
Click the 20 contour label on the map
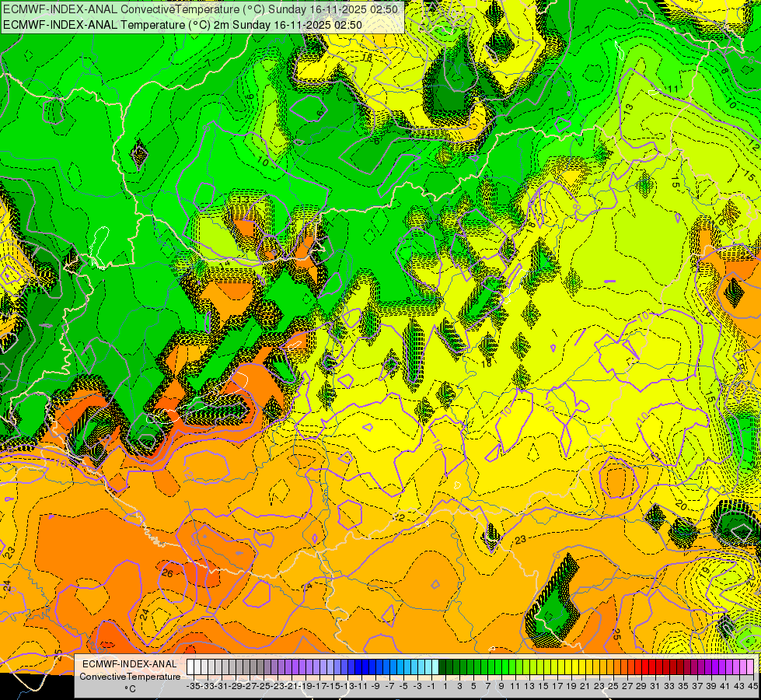point(680,506)
